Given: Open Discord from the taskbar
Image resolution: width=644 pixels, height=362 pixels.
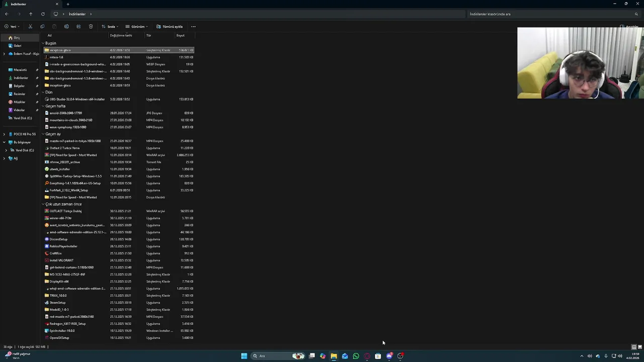Looking at the screenshot, I should 389,356.
